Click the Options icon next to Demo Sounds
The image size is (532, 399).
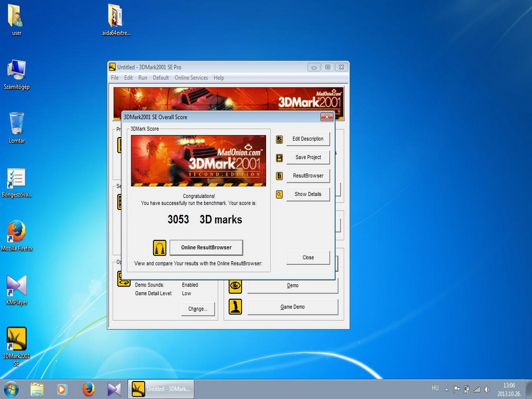pos(124,279)
